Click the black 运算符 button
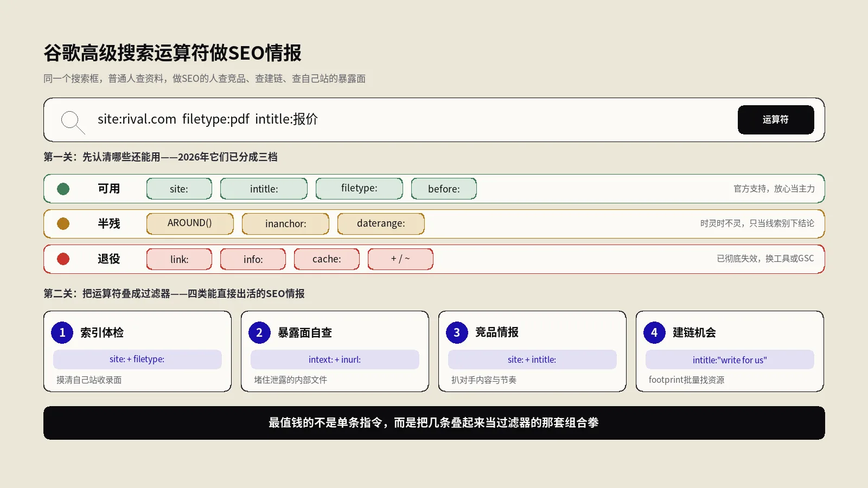This screenshot has height=488, width=868. 776,120
